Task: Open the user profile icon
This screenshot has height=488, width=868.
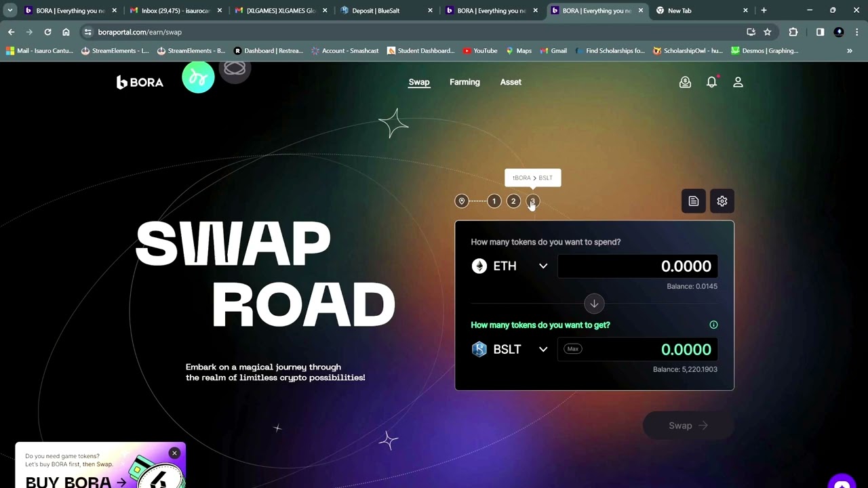Action: pyautogui.click(x=738, y=82)
